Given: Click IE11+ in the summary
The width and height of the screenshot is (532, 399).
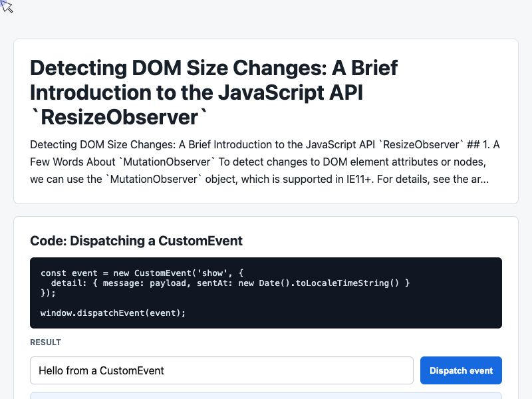Looking at the screenshot, I should click(359, 179).
